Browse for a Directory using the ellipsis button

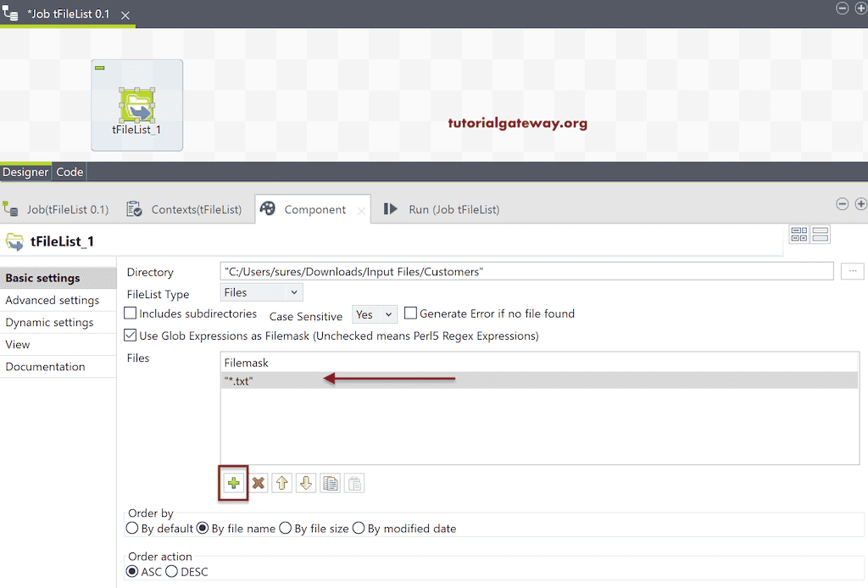pos(852,270)
